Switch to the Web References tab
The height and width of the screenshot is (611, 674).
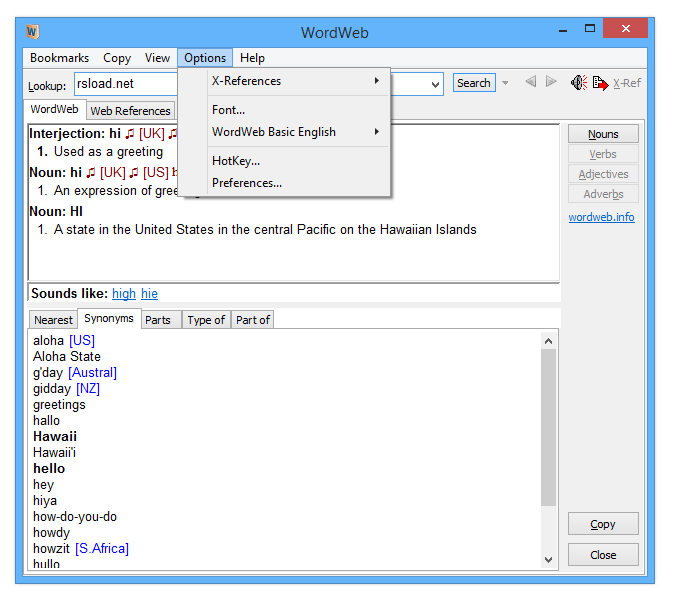[131, 111]
